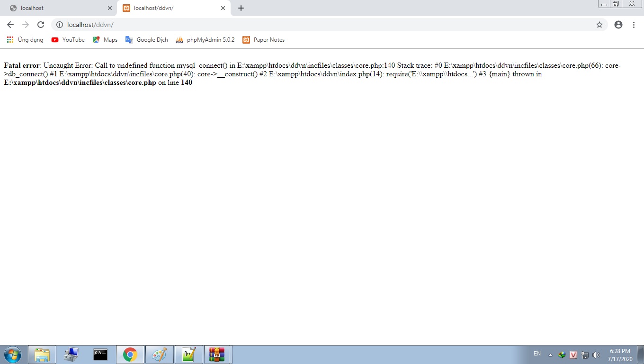This screenshot has height=364, width=644.
Task: Open the Chrome three-dot menu
Action: click(634, 25)
